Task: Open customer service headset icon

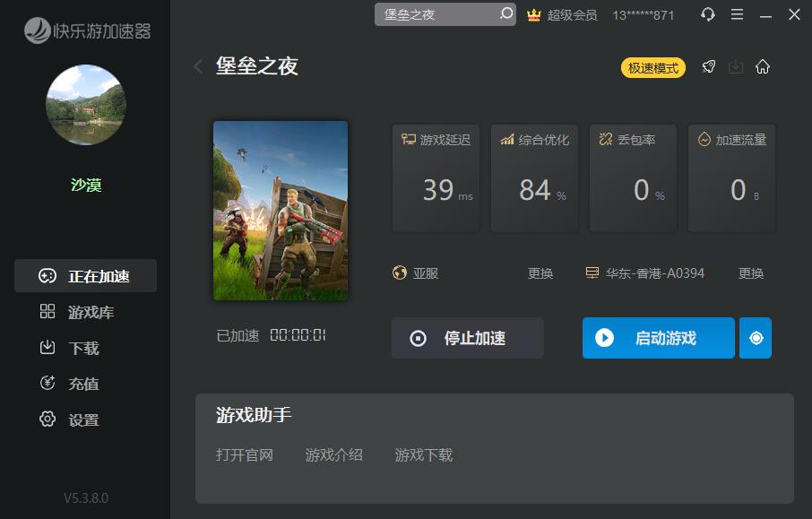Action: tap(707, 14)
